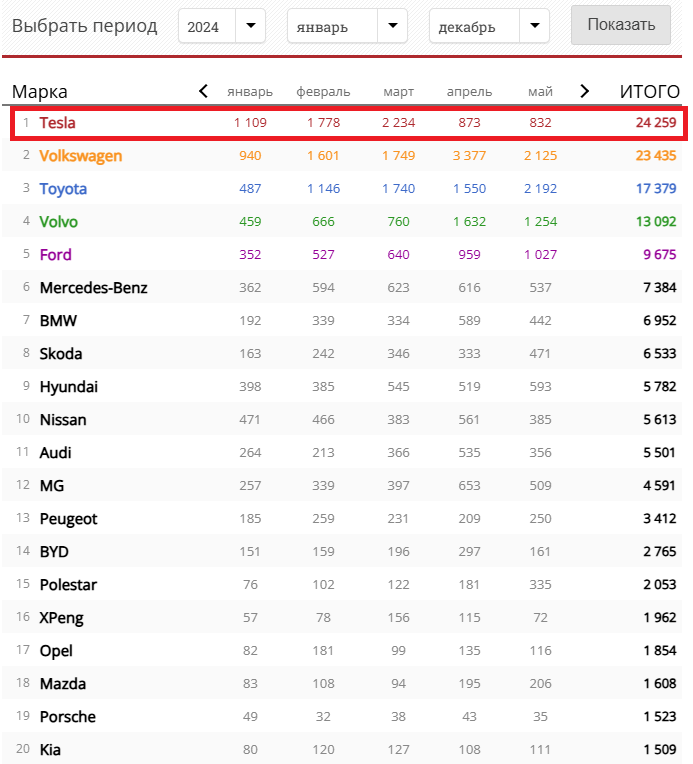Select the Tesla brand row
Screen dimensions: 693x764
tap(348, 123)
